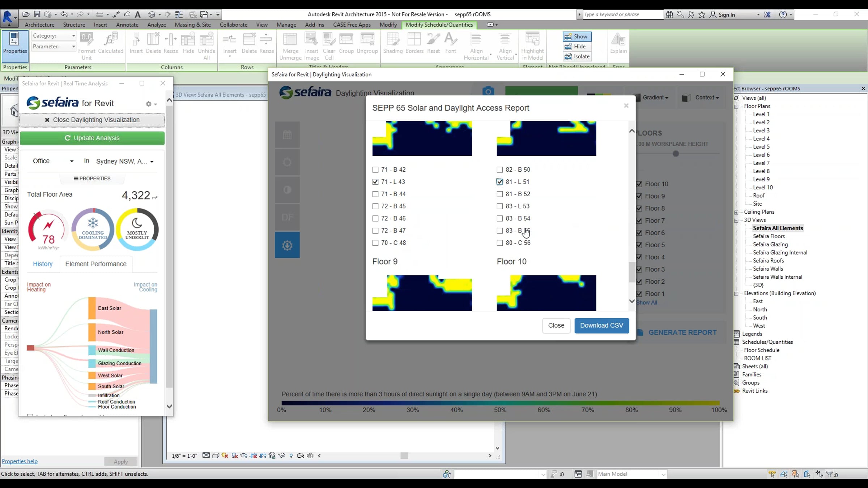This screenshot has width=868, height=488.
Task: Click the Undo arrow in quick access toolbar
Action: (64, 14)
